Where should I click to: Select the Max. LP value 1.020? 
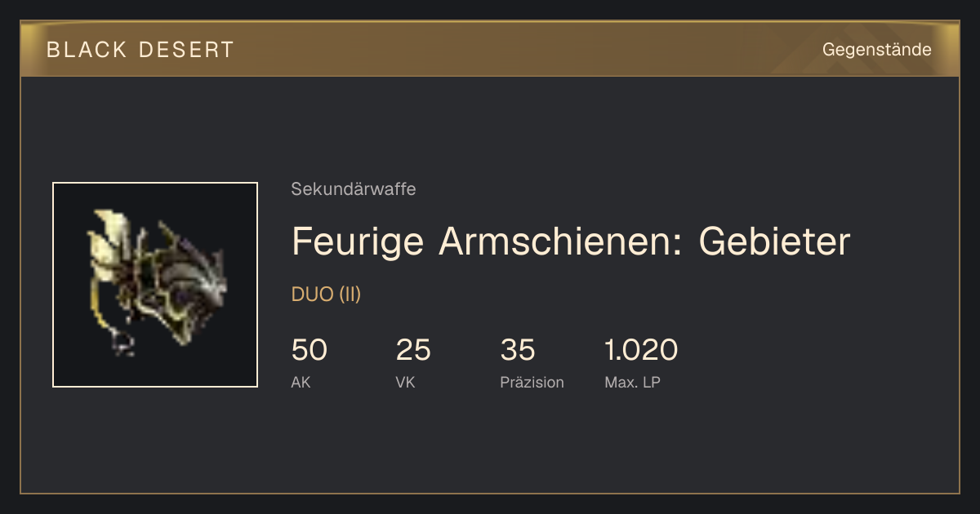click(641, 350)
